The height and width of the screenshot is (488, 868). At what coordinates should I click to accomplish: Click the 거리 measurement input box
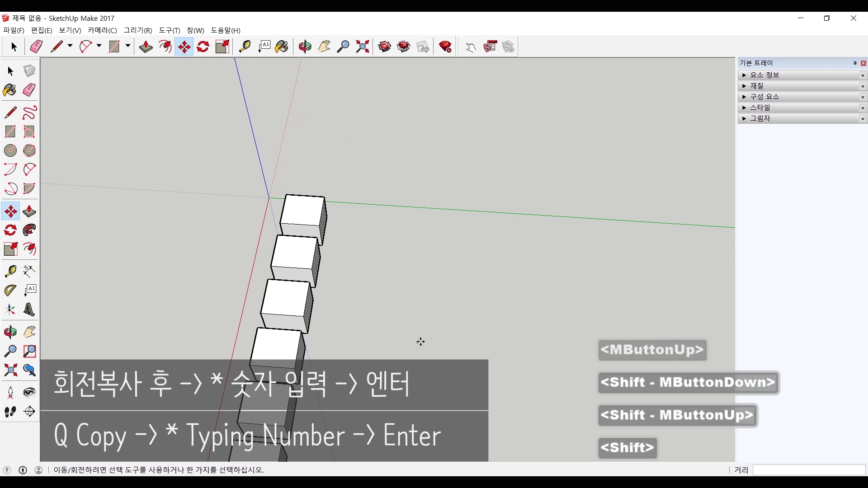coord(809,470)
